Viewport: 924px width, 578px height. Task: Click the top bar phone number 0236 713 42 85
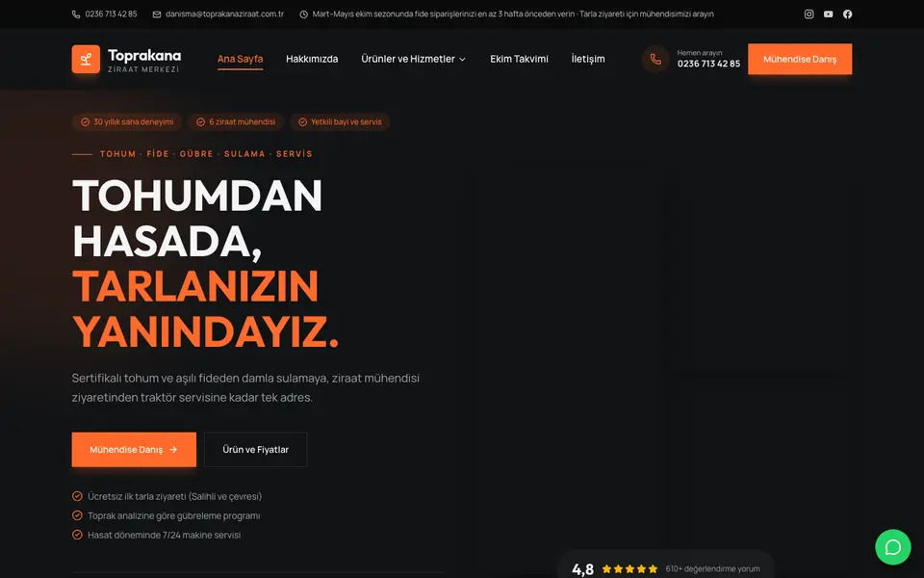pos(111,14)
